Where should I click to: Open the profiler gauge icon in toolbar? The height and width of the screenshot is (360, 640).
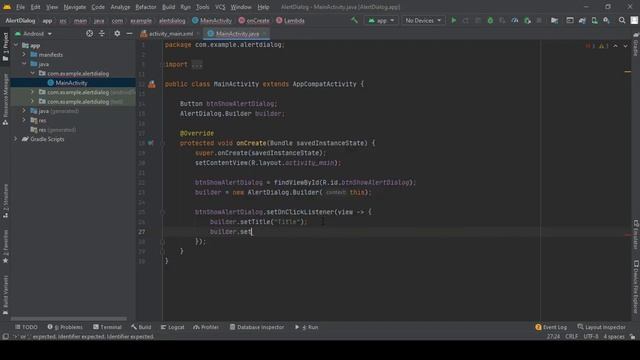515,20
